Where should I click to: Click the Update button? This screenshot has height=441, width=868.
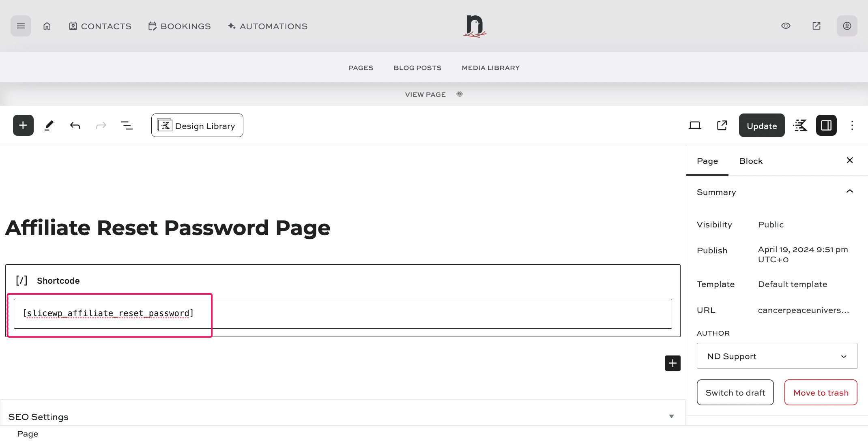[761, 125]
